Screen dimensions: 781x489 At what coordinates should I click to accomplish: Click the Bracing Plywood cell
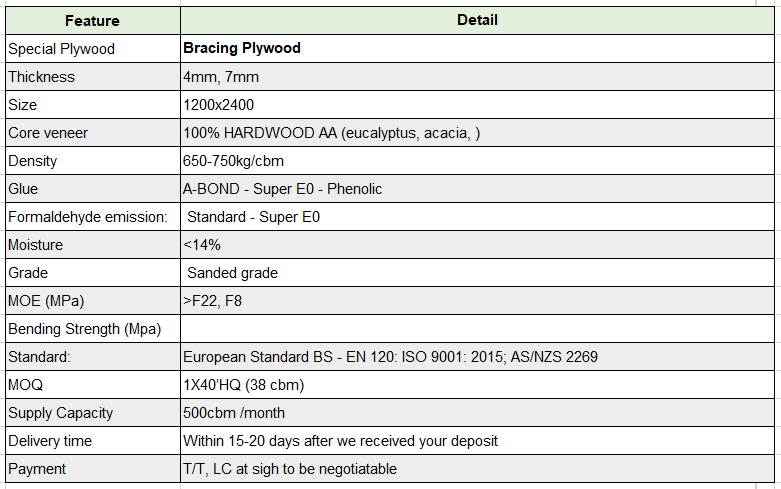pyautogui.click(x=477, y=48)
